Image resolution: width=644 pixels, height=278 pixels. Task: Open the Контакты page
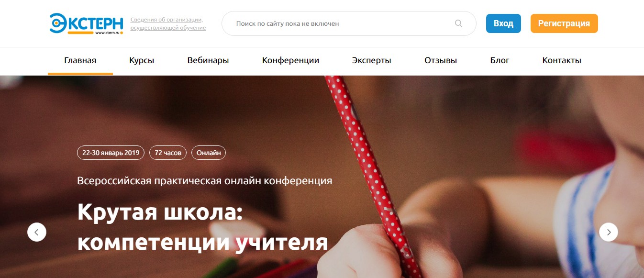point(562,61)
